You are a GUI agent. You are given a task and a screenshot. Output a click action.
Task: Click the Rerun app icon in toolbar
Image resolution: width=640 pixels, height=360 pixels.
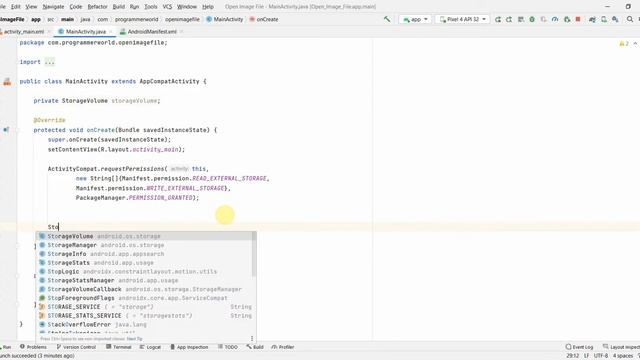(x=498, y=19)
